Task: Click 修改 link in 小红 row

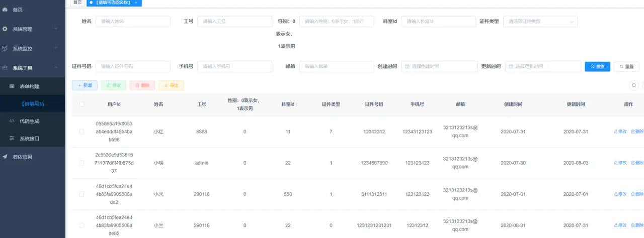Action: tap(620, 132)
